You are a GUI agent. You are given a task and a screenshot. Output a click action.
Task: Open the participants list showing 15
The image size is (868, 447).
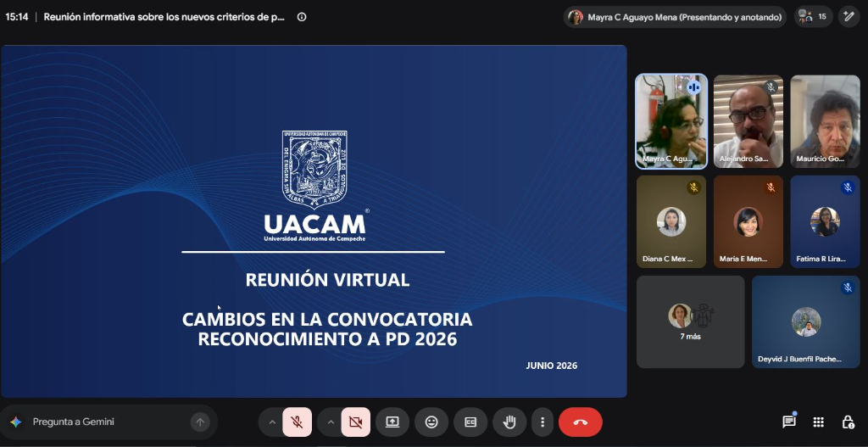(813, 17)
